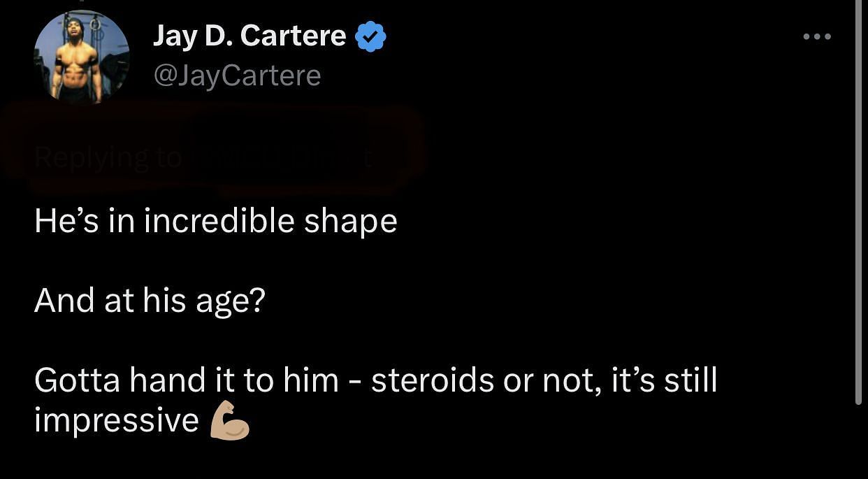Screen dimensions: 868x479
Task: Click the word "Gotta" in the tweet
Action: pyautogui.click(x=77, y=381)
